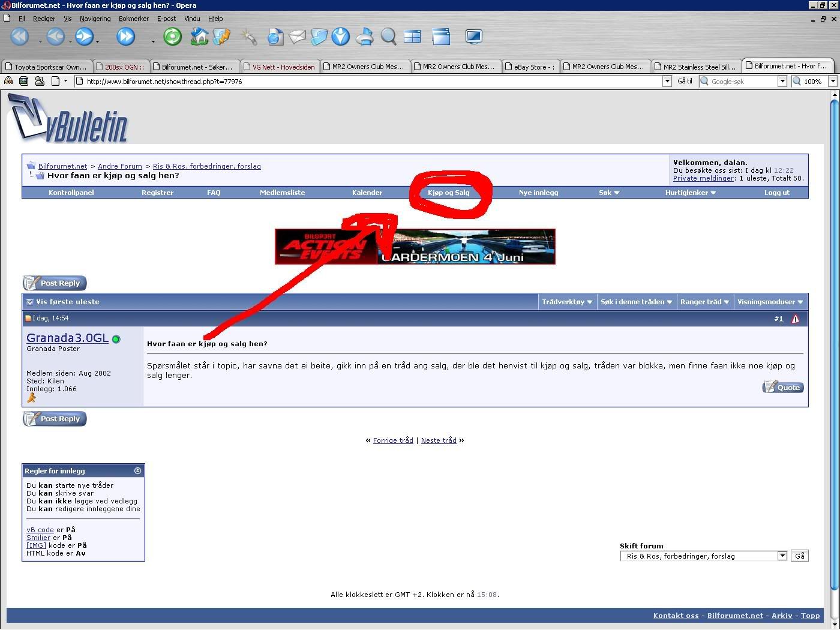Click the magic wand toolbar icon
The width and height of the screenshot is (840, 630).
tap(248, 37)
